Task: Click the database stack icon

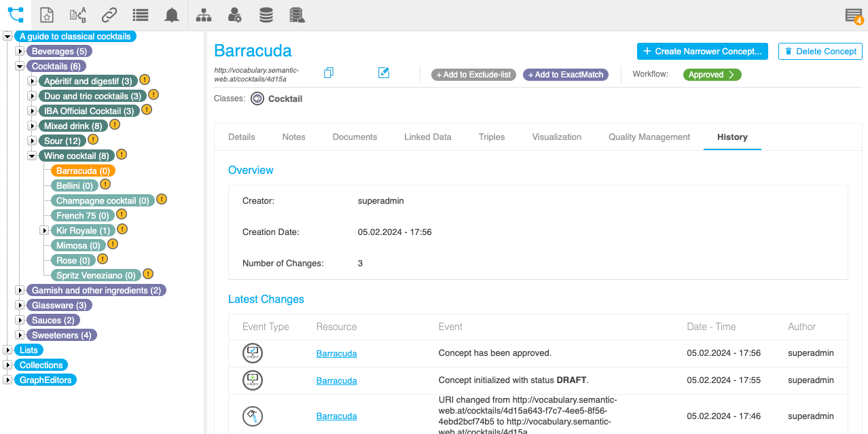Action: 266,15
